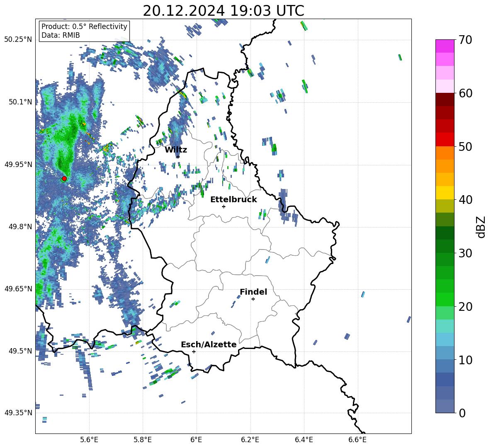Click the 5.8°E longitude label
This screenshot has width=491, height=448.
(143, 440)
